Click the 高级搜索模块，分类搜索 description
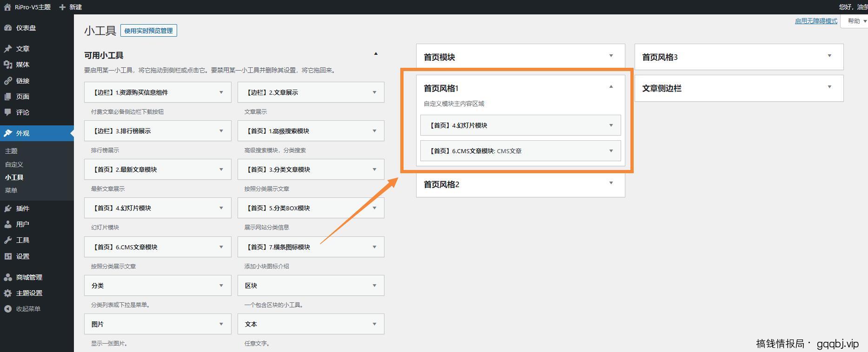The width and height of the screenshot is (868, 352). [275, 150]
